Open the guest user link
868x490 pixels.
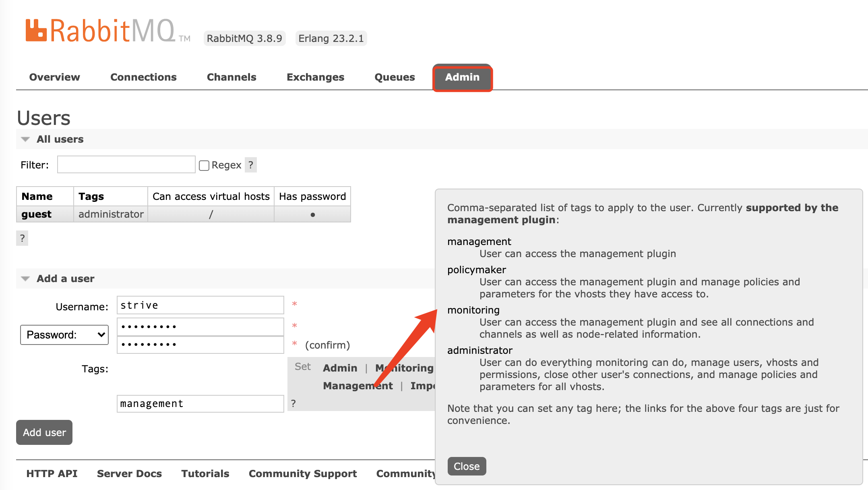click(36, 214)
